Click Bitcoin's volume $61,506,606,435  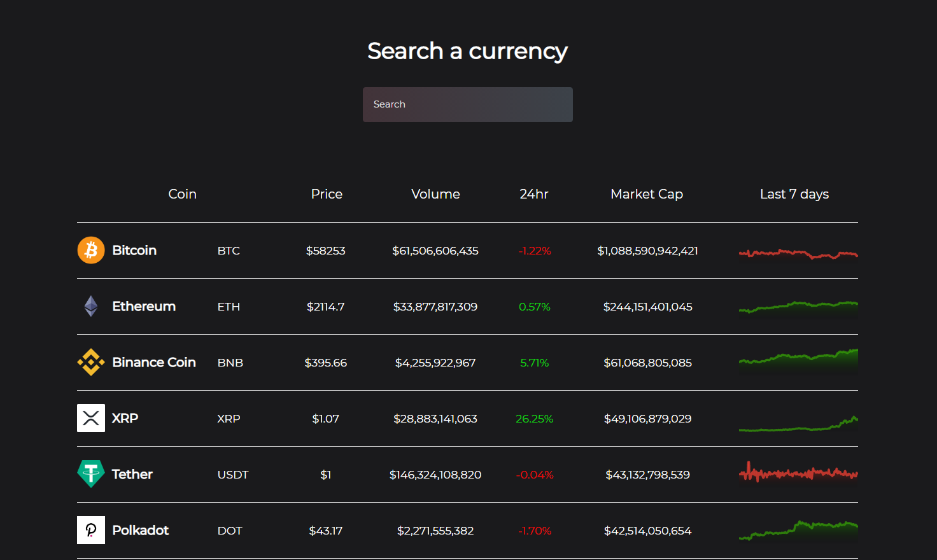435,251
